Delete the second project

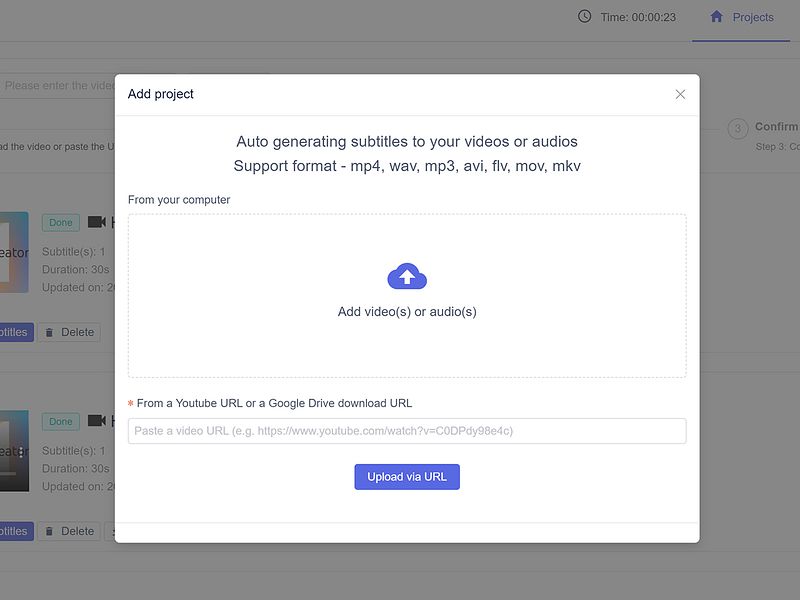point(68,531)
